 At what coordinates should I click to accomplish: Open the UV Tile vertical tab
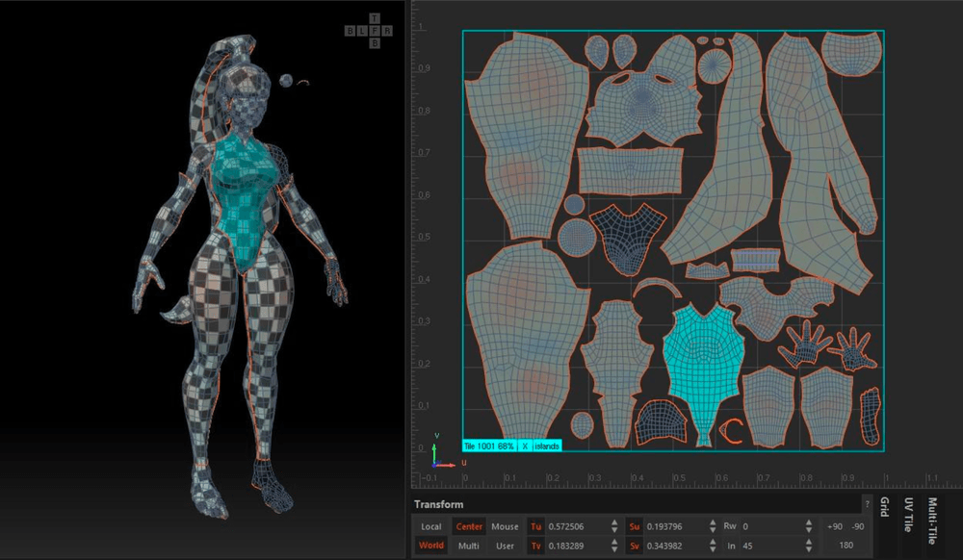tap(908, 515)
